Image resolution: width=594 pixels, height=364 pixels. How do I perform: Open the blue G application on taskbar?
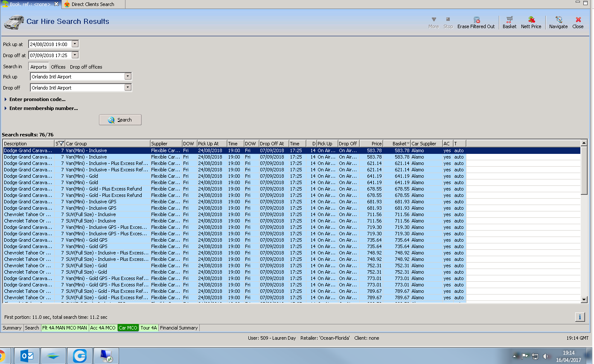pos(80,355)
